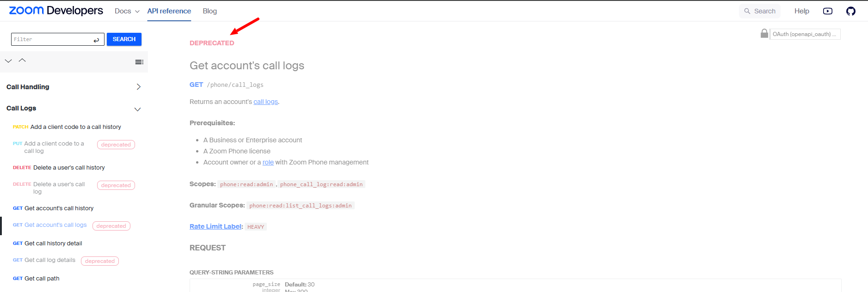
Task: Click the Zoom Developers logo
Action: 56,11
